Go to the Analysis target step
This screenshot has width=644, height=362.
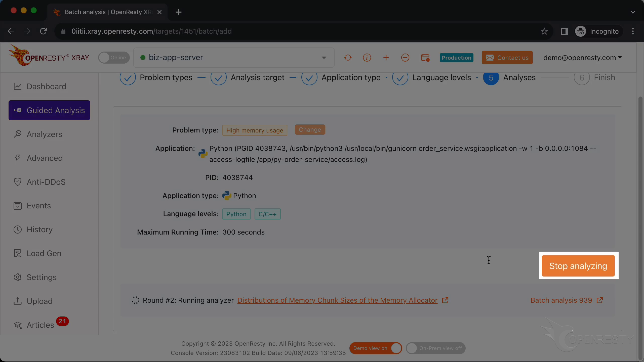point(248,77)
